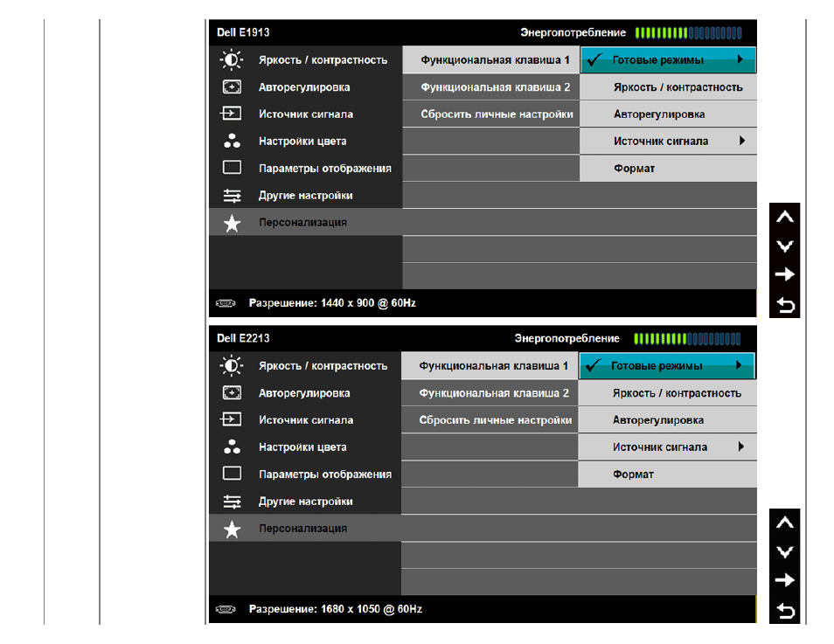Image resolution: width=834 pixels, height=644 pixels.
Task: Click color settings dots icon in Dell E1913 menu
Action: 232,141
